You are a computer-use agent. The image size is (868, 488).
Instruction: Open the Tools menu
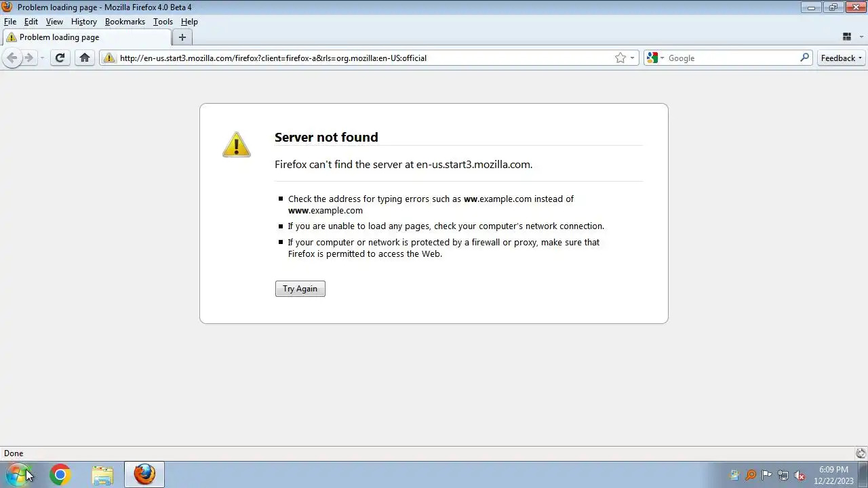163,22
